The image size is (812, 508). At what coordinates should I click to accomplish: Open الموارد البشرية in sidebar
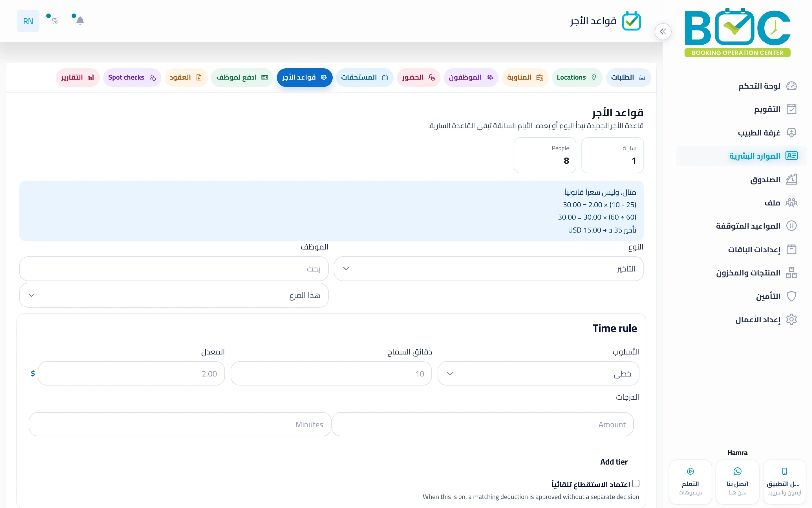[x=741, y=156]
